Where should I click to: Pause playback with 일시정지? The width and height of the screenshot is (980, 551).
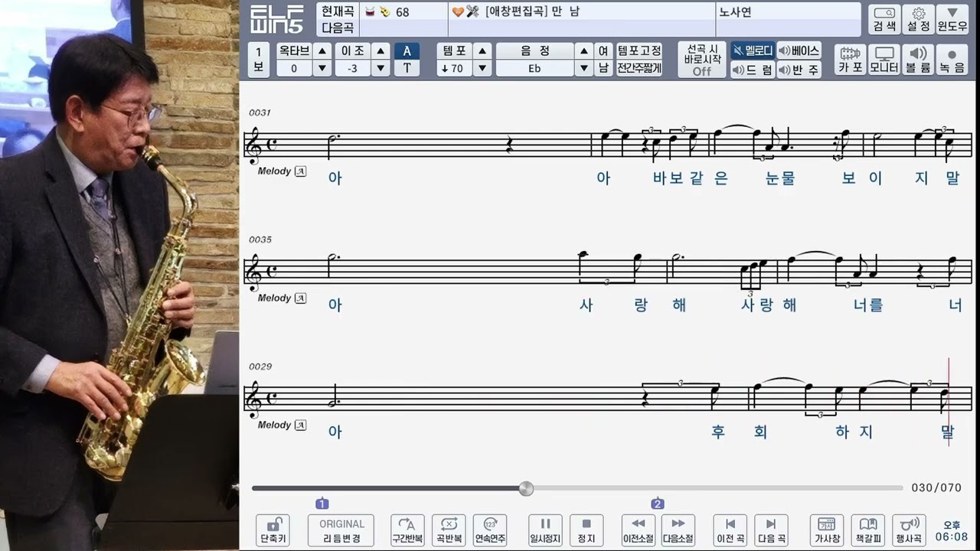click(545, 530)
